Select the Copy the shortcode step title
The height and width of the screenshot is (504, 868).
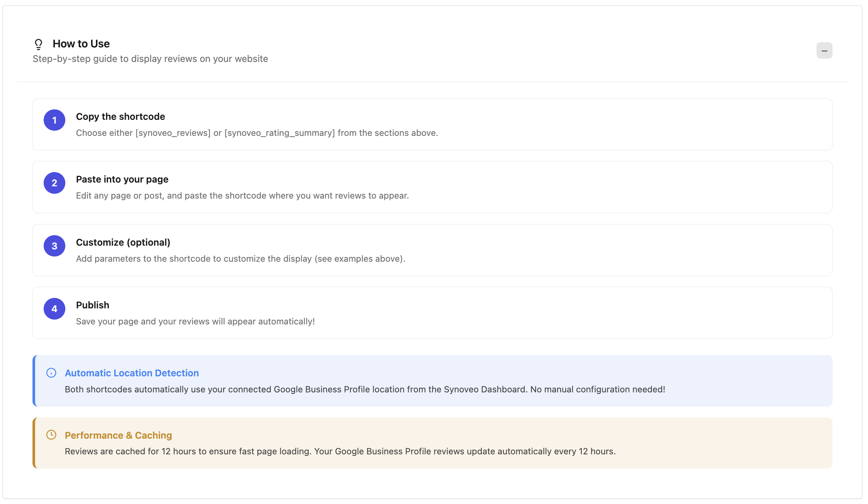tap(120, 116)
